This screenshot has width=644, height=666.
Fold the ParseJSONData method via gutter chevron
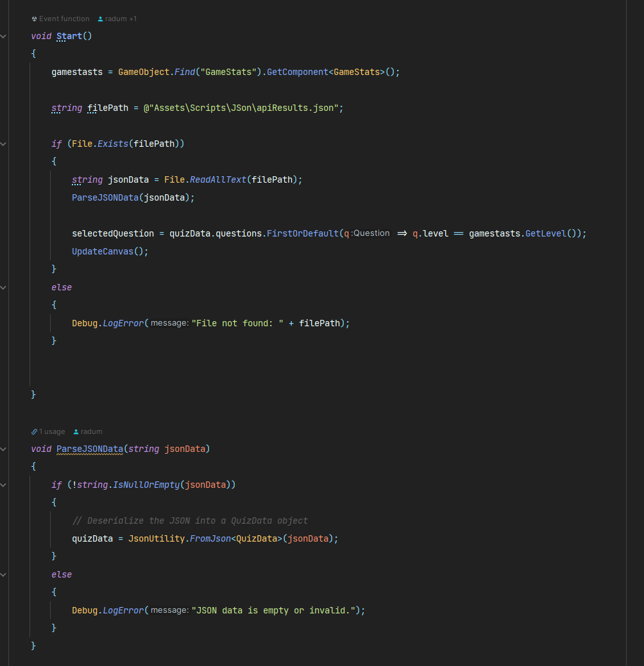click(x=3, y=449)
